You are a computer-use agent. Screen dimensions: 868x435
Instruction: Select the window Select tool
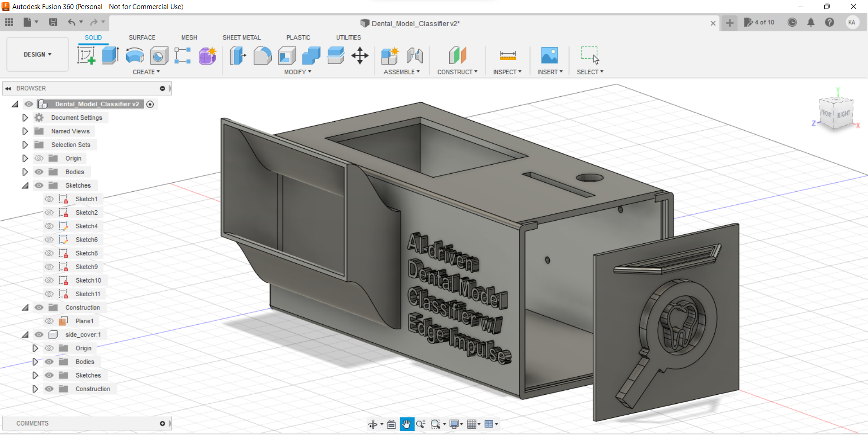click(590, 55)
